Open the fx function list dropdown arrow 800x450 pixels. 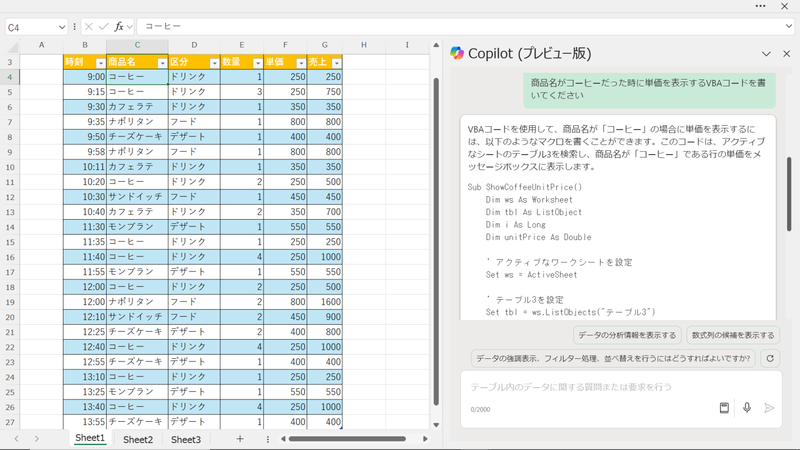coord(130,27)
